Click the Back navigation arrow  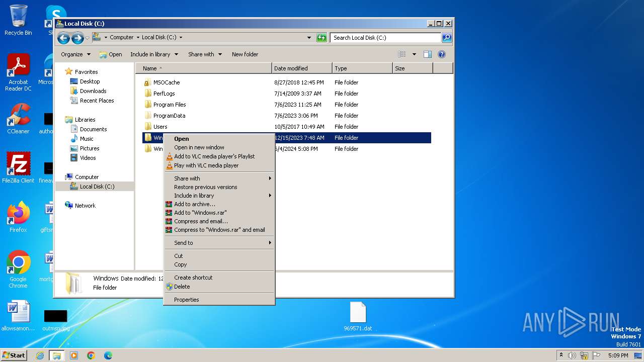pos(63,38)
